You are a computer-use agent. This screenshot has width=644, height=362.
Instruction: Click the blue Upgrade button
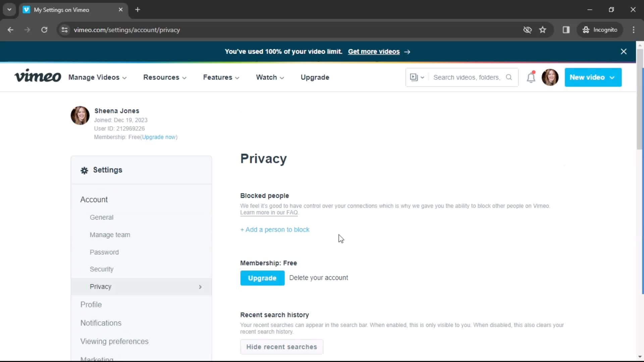click(262, 278)
